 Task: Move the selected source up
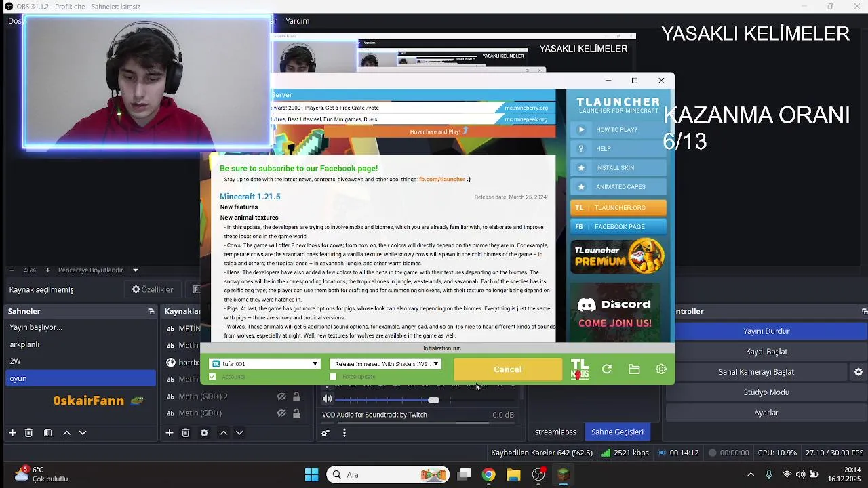coord(223,432)
